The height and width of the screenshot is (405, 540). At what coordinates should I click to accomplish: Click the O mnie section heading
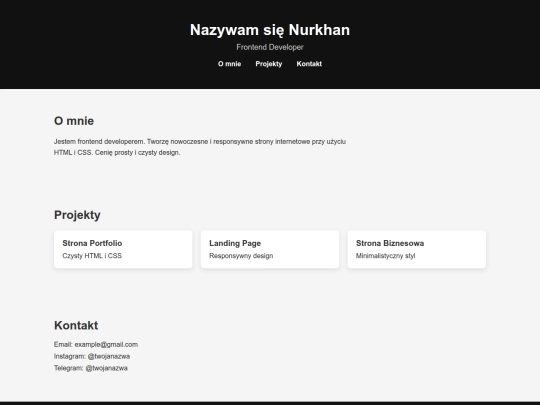point(74,121)
